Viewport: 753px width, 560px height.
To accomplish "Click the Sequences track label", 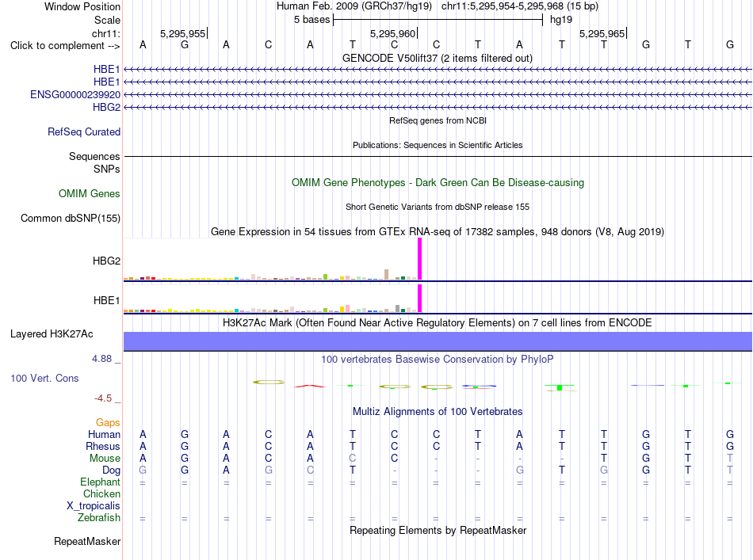I will [x=94, y=156].
